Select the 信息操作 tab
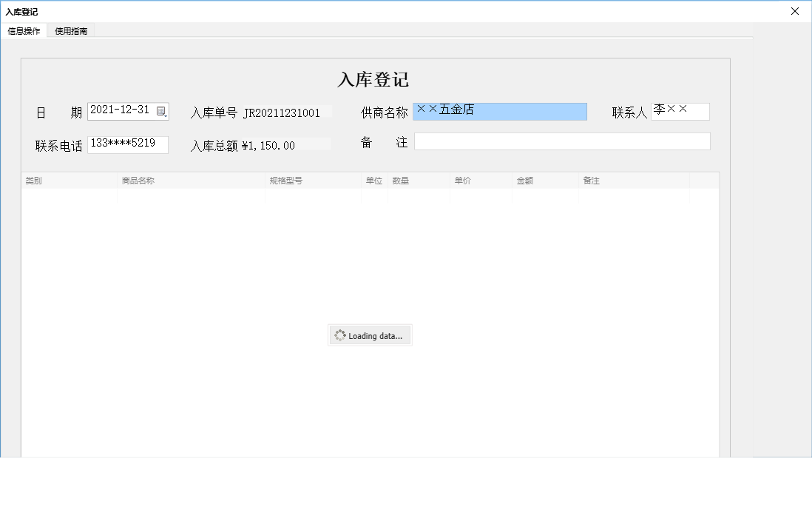 [x=24, y=30]
